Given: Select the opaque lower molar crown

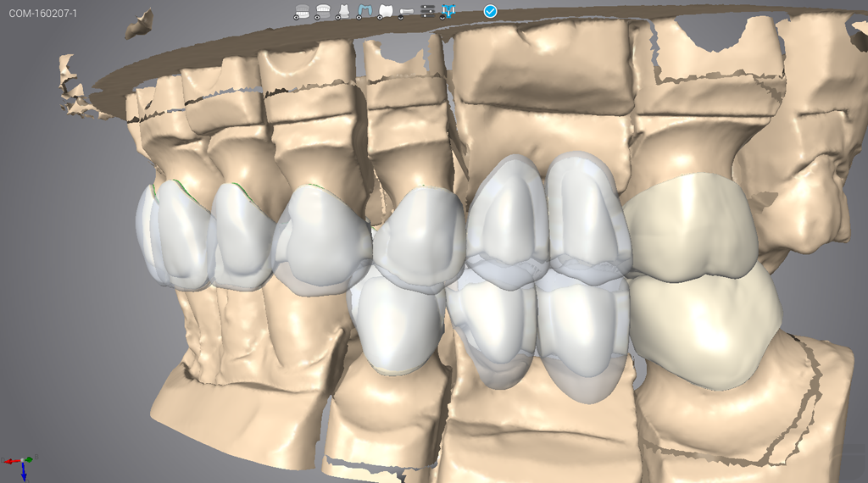Looking at the screenshot, I should click(x=706, y=329).
